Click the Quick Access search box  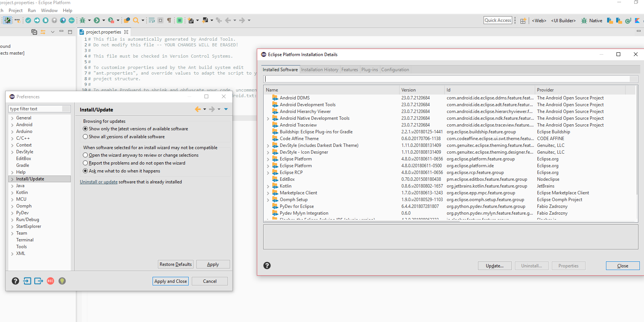tap(498, 20)
